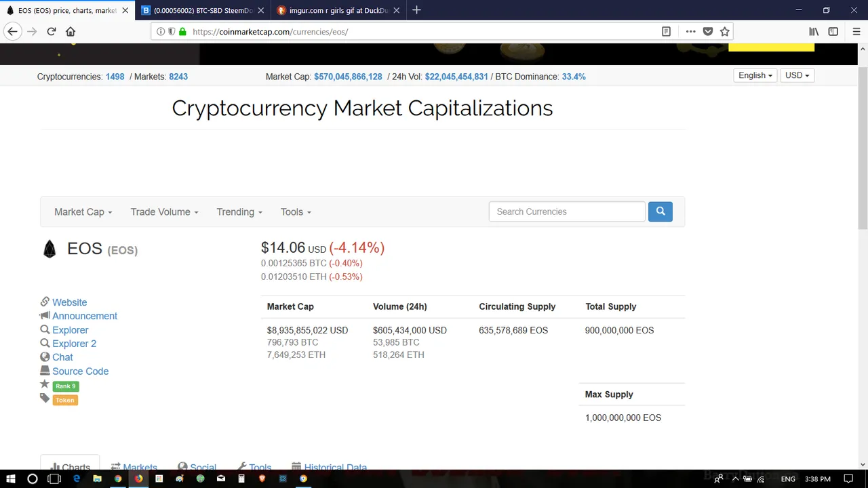Open the Action Center notifications
This screenshot has width=868, height=488.
coord(848,479)
